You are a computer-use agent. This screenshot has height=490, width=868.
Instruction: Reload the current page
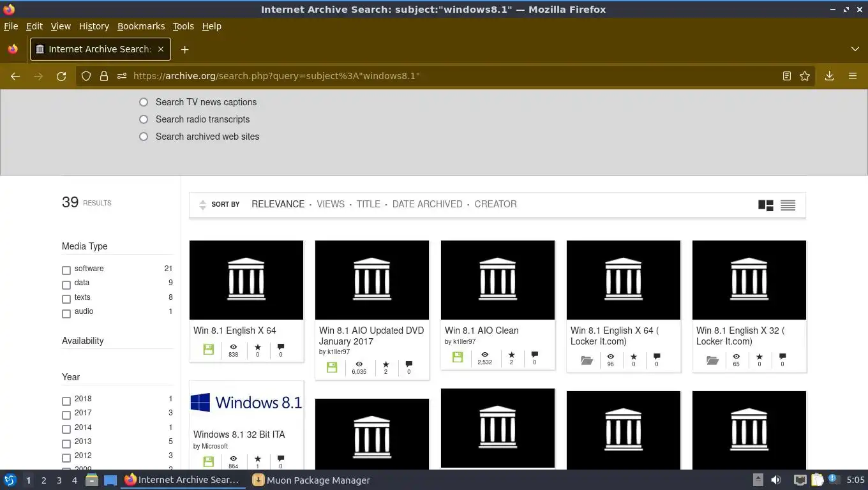click(61, 76)
